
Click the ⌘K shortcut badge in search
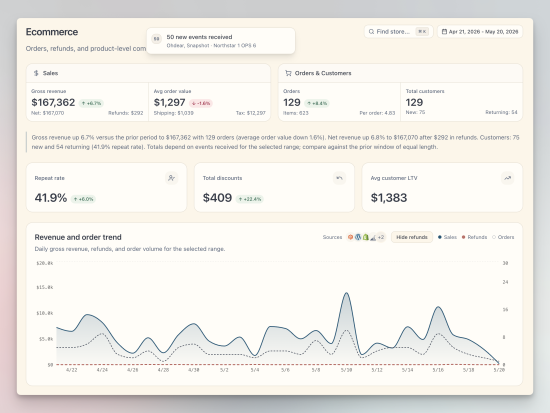[422, 32]
